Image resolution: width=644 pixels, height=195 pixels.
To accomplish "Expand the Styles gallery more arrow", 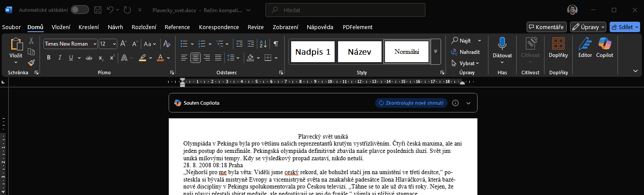I will click(435, 52).
